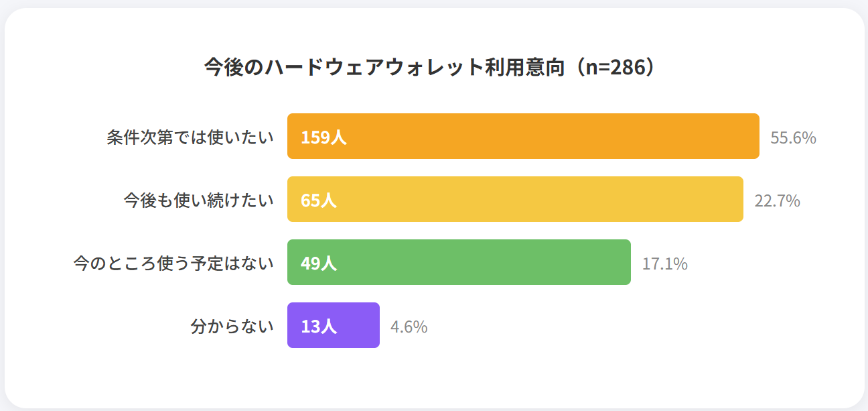Image resolution: width=868 pixels, height=411 pixels.
Task: Select the 13人 count value
Action: point(319,327)
